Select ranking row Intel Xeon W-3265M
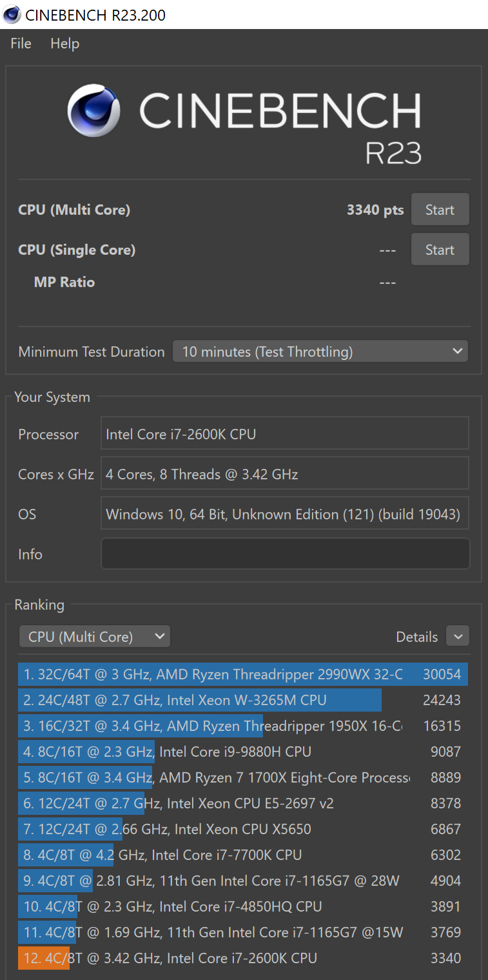488x980 pixels. 243,700
